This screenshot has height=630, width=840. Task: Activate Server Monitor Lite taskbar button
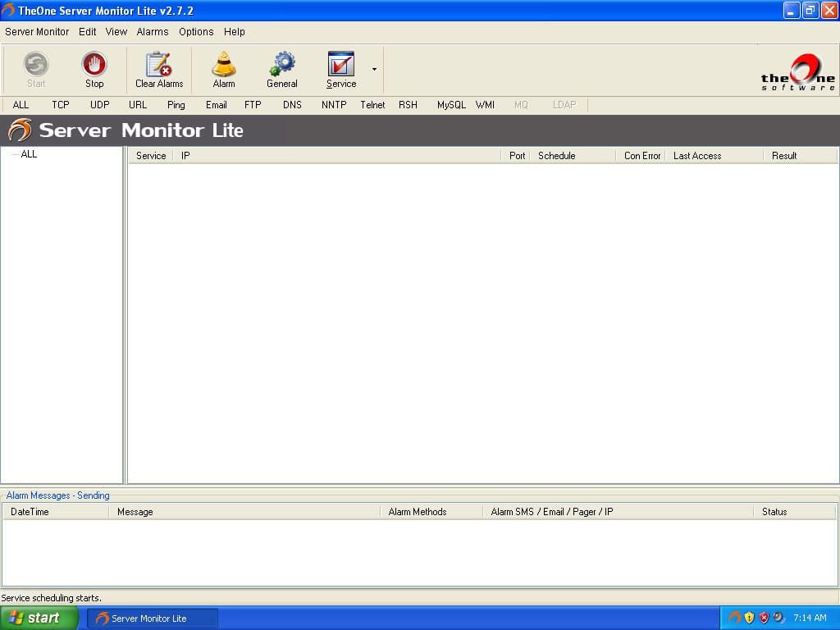153,619
